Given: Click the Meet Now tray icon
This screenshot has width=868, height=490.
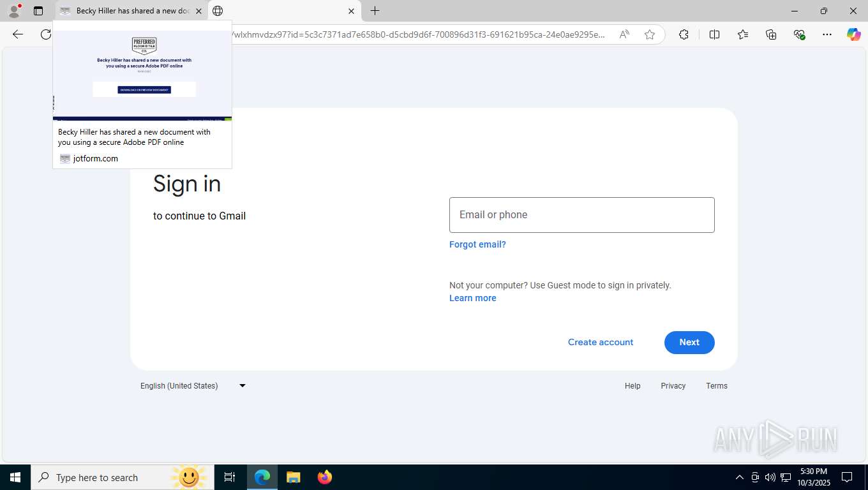Looking at the screenshot, I should coord(755,477).
